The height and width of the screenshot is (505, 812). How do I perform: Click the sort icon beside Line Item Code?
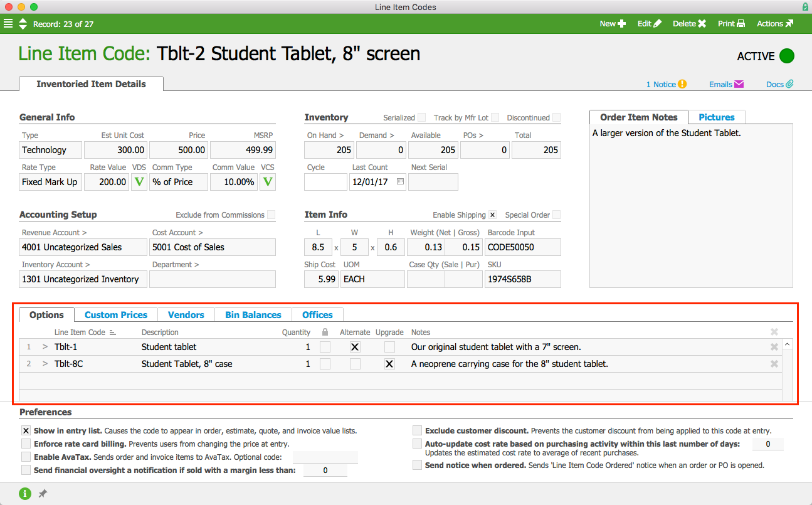coord(113,332)
